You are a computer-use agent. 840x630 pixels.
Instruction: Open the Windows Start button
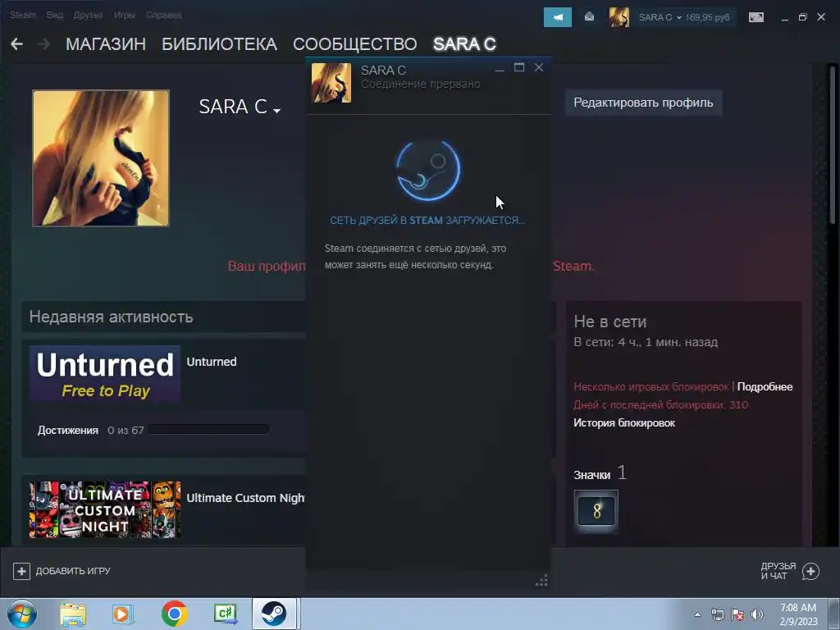[x=22, y=614]
